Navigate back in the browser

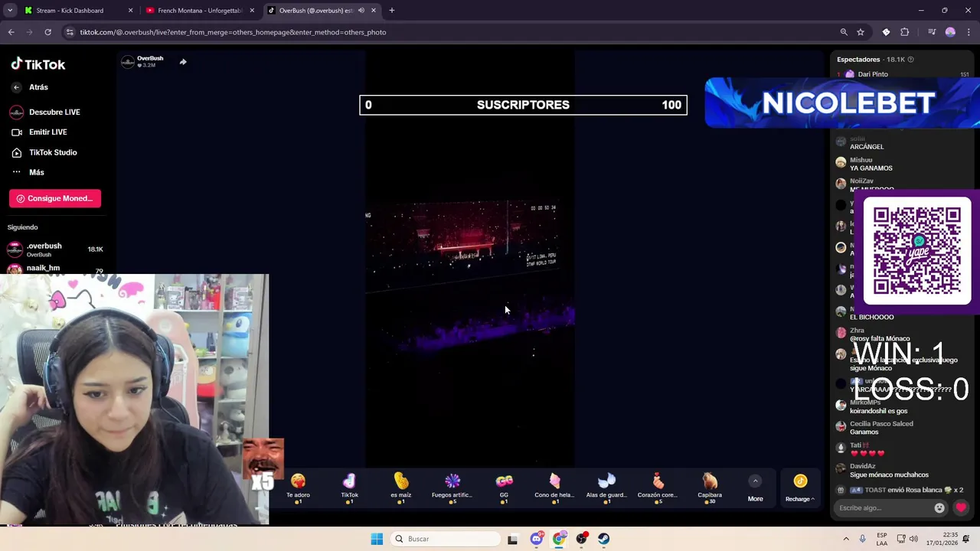[11, 32]
